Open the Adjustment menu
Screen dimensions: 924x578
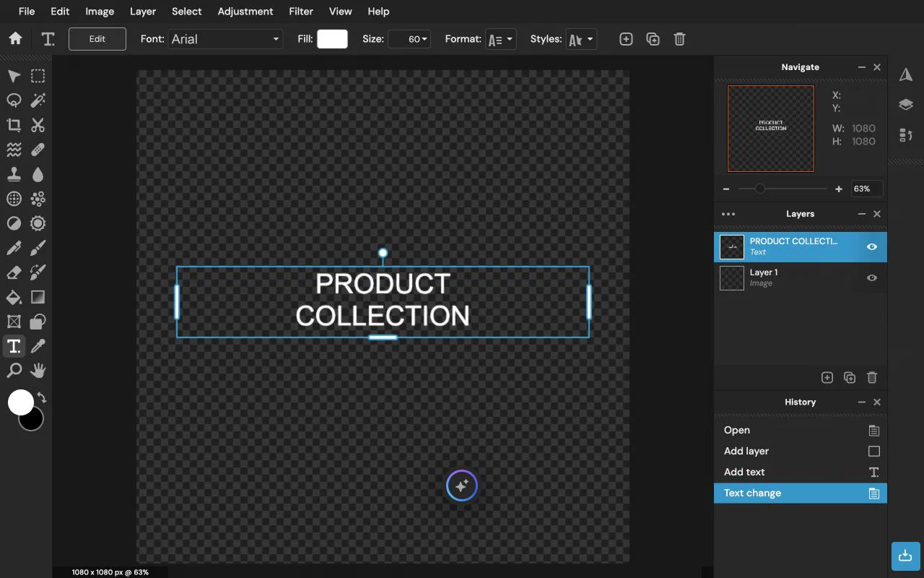coord(245,12)
